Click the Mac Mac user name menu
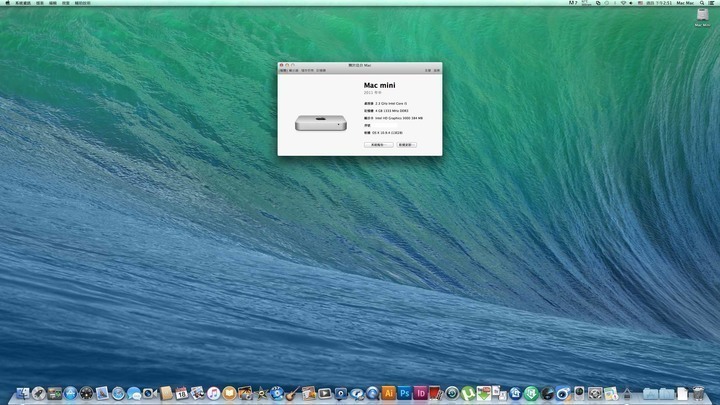Viewport: 720px width, 405px height. [x=685, y=3]
